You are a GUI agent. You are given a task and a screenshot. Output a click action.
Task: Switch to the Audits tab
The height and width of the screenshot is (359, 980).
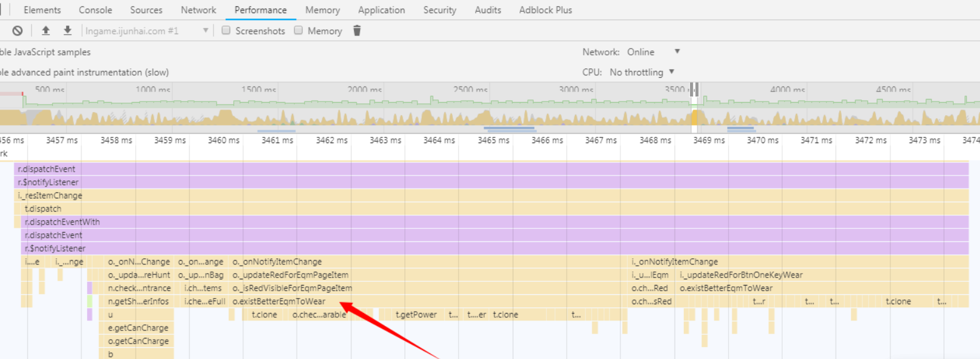point(488,10)
